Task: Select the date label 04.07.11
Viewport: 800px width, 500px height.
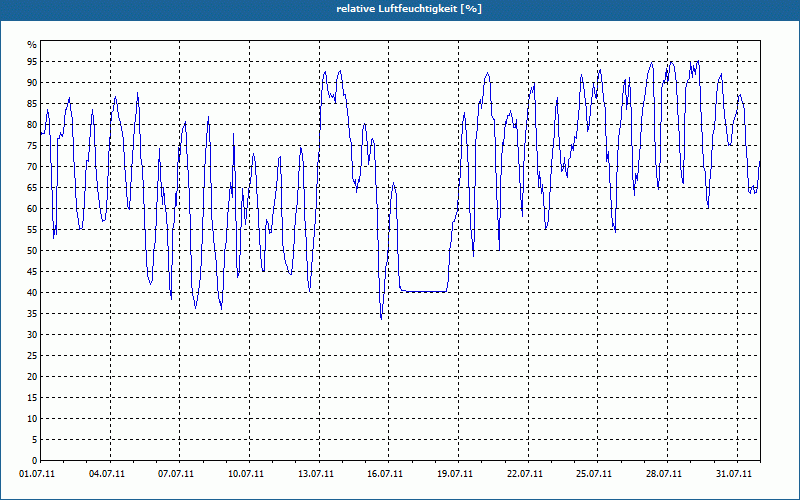Action: pos(107,474)
